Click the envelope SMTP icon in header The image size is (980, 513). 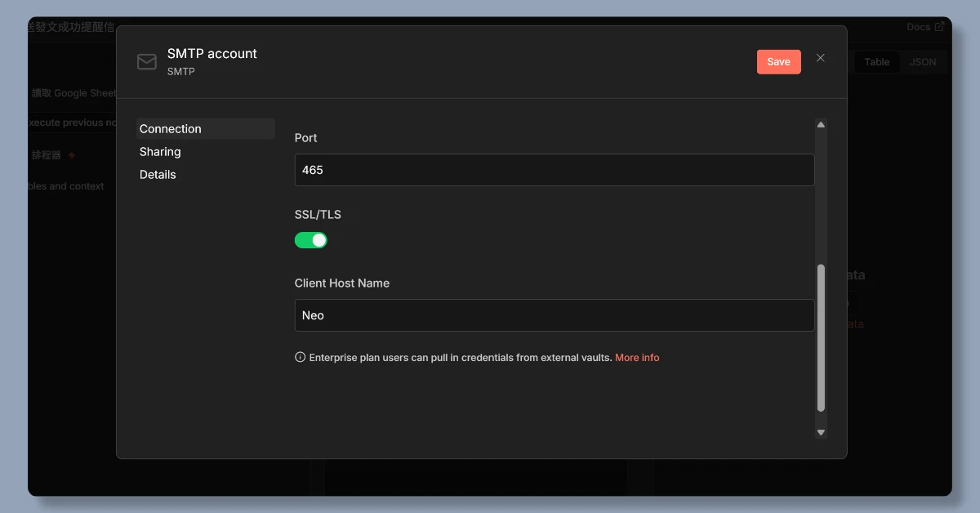[x=147, y=62]
